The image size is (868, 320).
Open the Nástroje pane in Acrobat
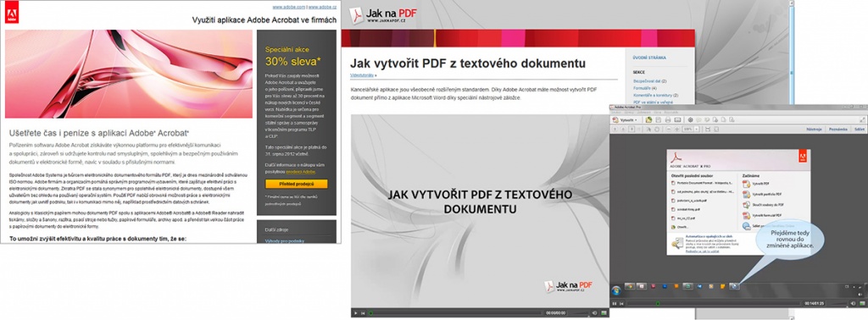[x=814, y=129]
